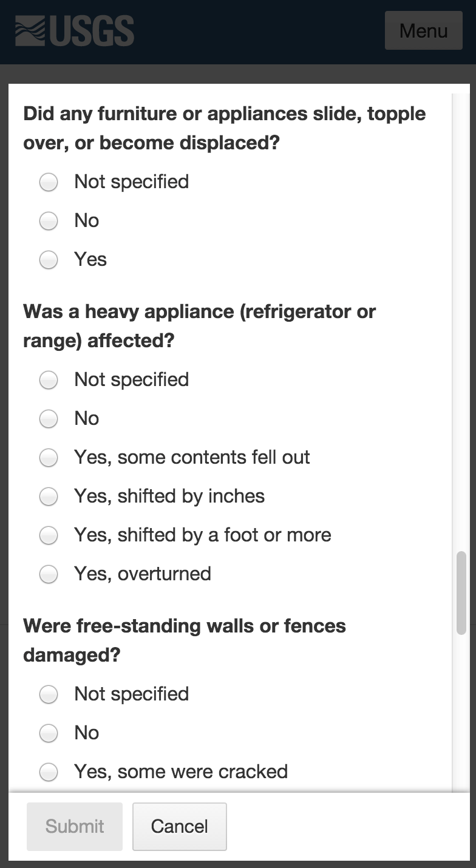Select 'Yes, shifted by a foot or more'
The height and width of the screenshot is (868, 476).
click(49, 535)
